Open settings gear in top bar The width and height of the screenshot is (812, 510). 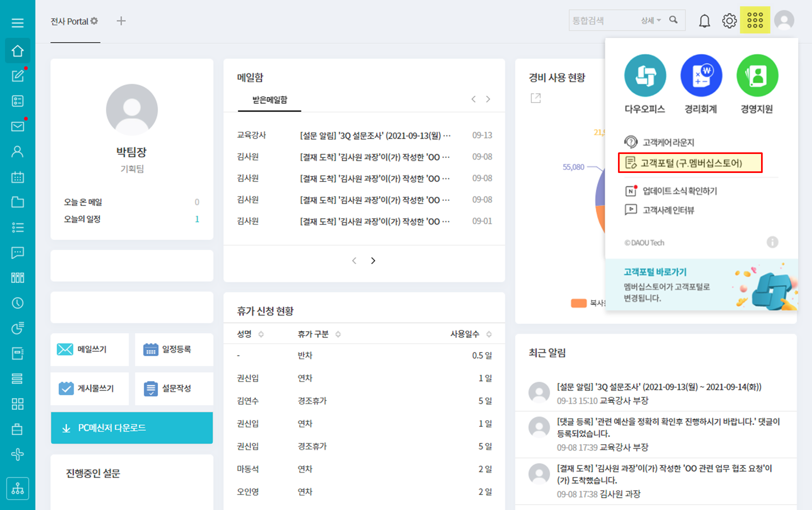(x=729, y=21)
